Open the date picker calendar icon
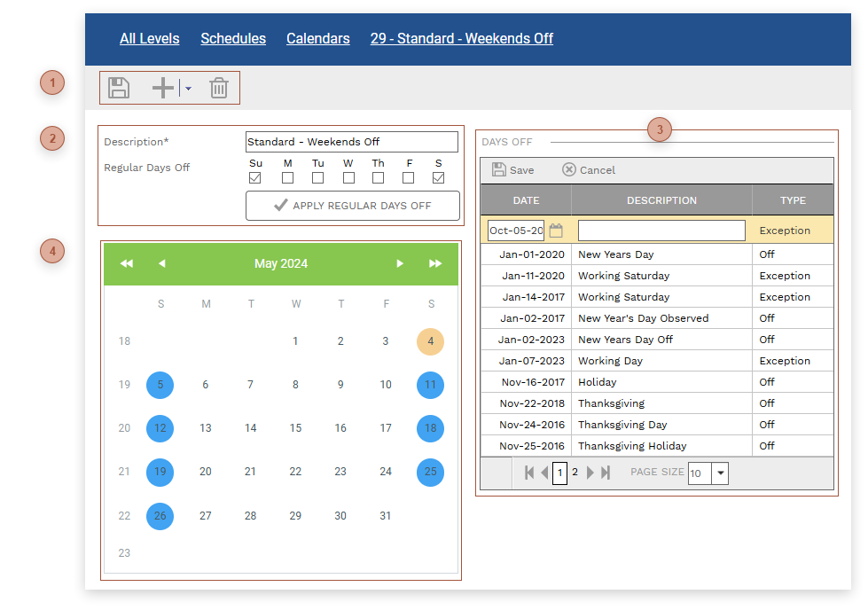Screen dimensions: 868x610 click(x=556, y=231)
